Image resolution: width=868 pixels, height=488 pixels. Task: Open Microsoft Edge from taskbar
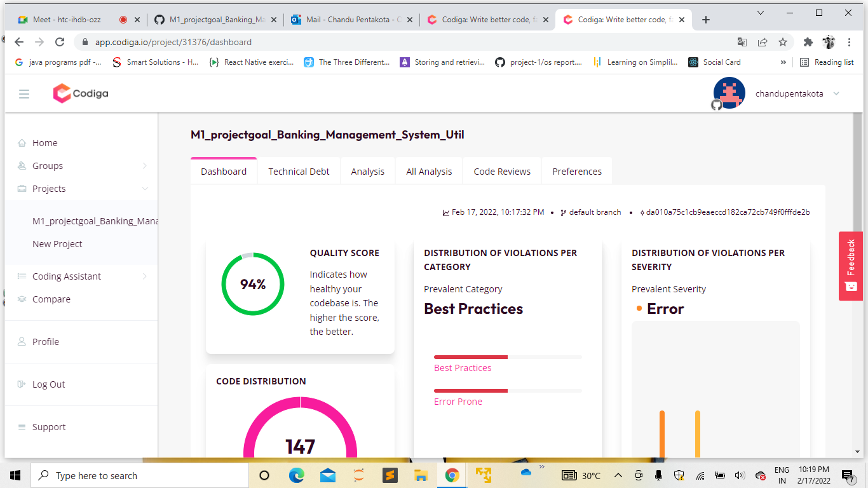pos(296,475)
